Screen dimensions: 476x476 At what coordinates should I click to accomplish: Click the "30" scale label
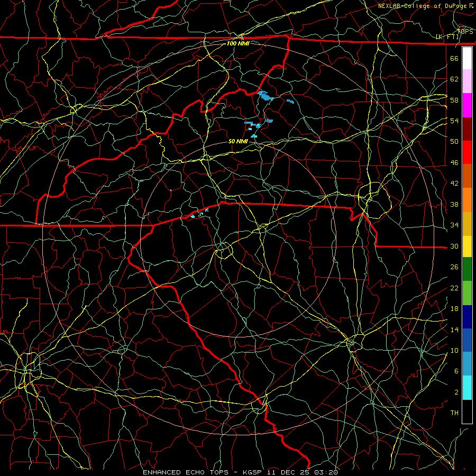tap(454, 246)
